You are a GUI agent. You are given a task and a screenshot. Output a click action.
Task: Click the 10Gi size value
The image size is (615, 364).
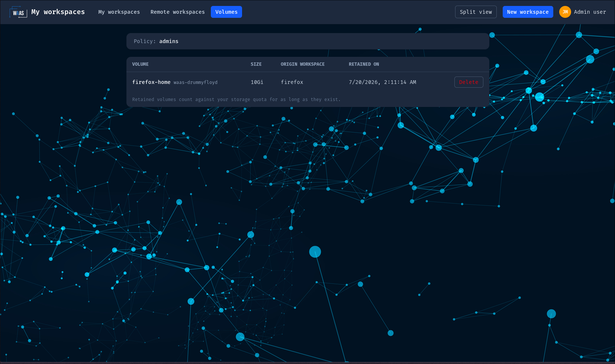point(257,82)
